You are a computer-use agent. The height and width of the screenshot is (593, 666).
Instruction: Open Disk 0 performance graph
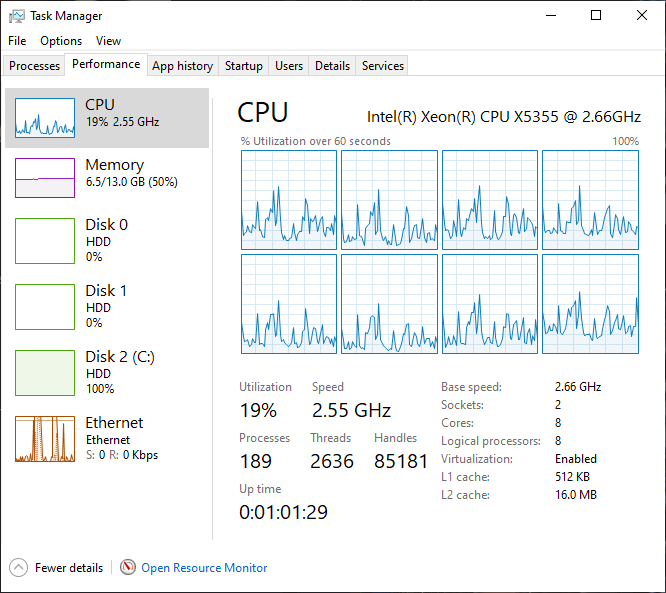45,241
